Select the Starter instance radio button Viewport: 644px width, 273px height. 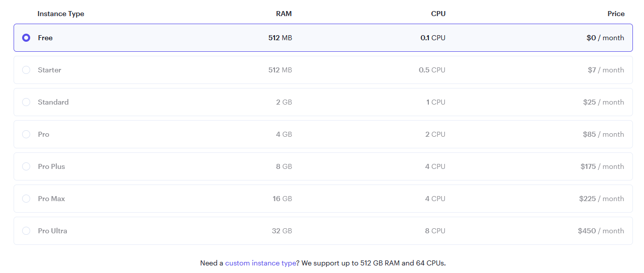[26, 70]
